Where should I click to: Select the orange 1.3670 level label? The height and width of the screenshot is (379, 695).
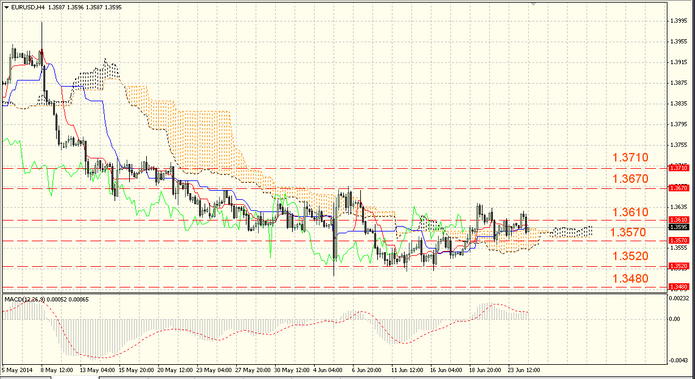click(630, 179)
